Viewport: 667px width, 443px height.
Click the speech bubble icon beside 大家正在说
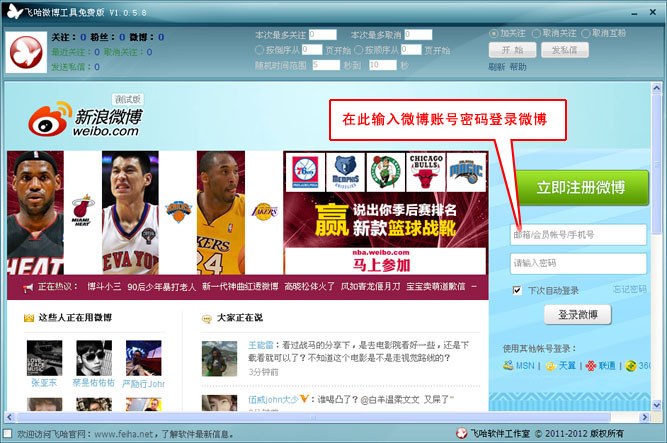207,319
